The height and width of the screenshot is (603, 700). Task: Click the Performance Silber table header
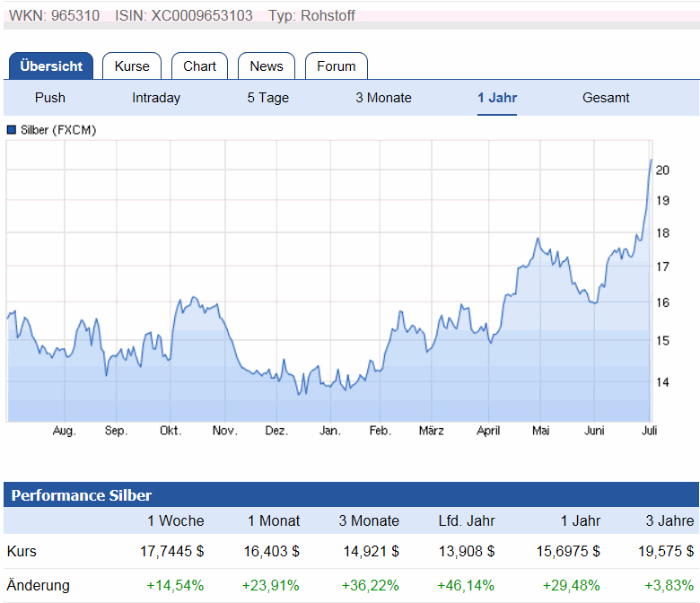[82, 495]
